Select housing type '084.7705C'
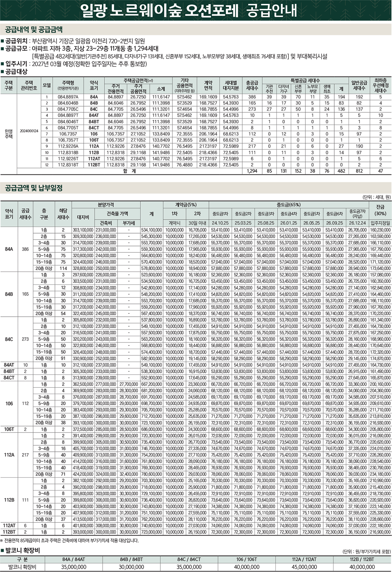392x578 pixels. pos(68,109)
